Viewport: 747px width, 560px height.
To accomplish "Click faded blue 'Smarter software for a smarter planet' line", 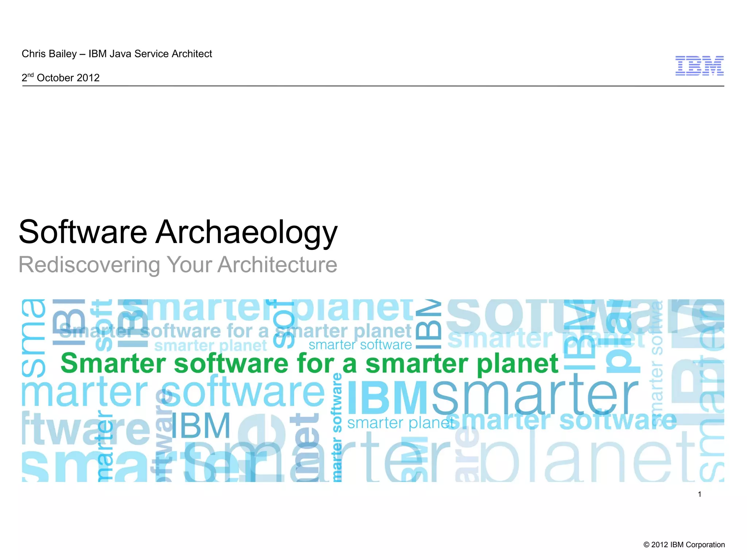I will tap(235, 331).
